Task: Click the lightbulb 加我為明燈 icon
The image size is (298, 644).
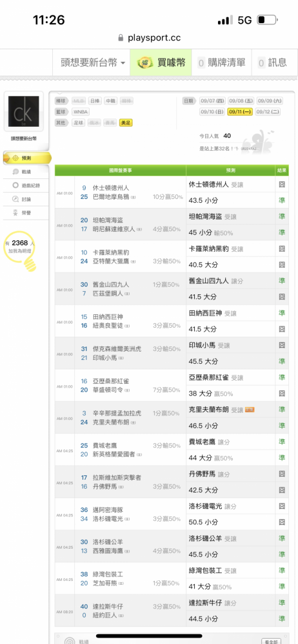Action: 21,251
